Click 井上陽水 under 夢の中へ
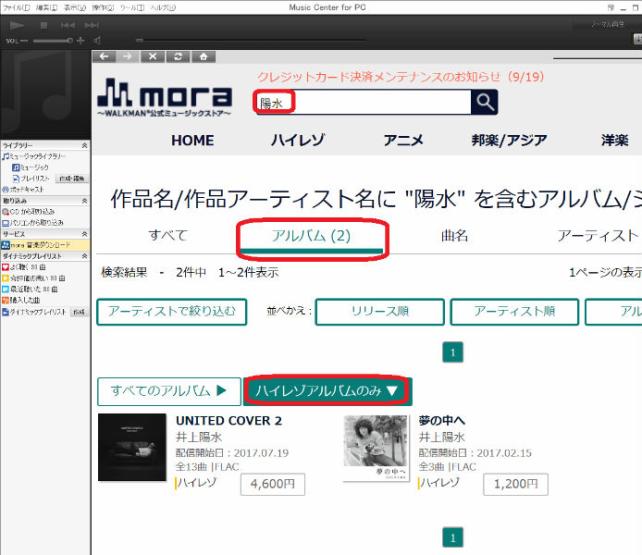The width and height of the screenshot is (642, 555). [442, 437]
